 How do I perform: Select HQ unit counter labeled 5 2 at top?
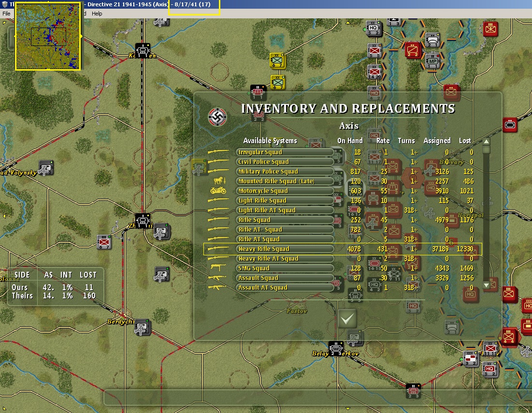[x=374, y=29]
